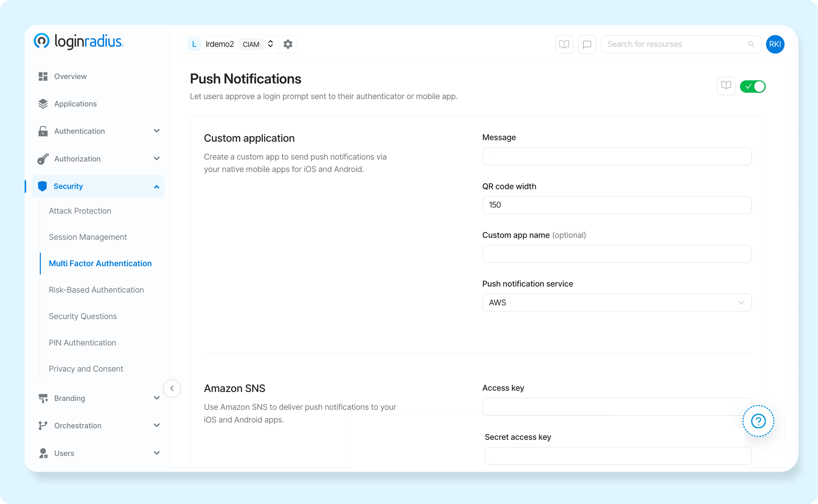Image resolution: width=818 pixels, height=504 pixels.
Task: Click the Secret access key field
Action: pos(618,456)
